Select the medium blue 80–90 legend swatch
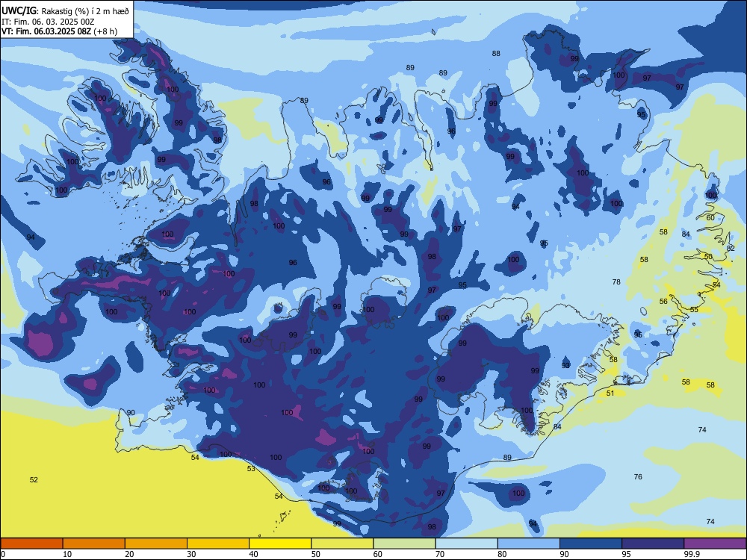 529,544
